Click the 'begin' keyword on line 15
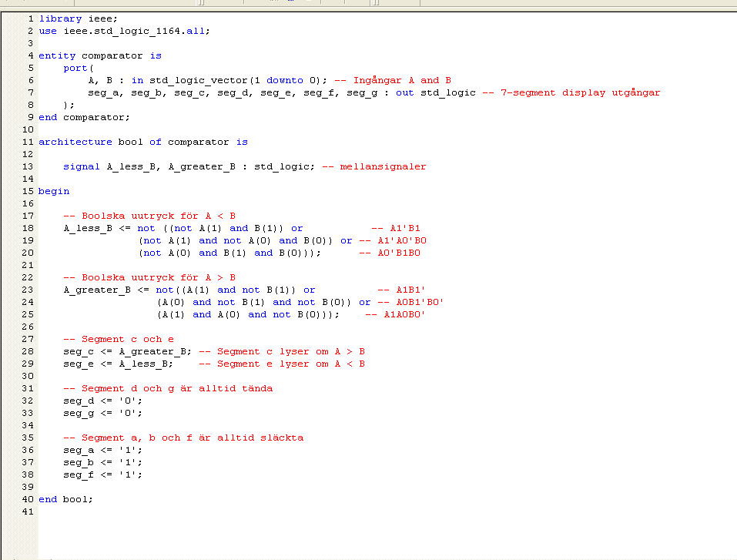Image resolution: width=737 pixels, height=560 pixels. 54,191
